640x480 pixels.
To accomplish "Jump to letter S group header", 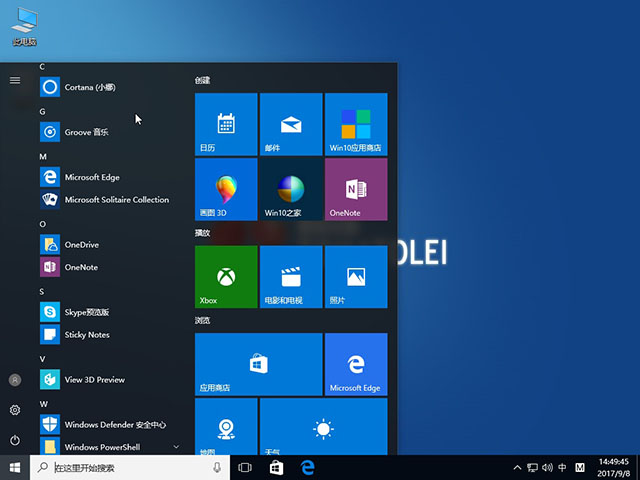I will click(x=42, y=291).
